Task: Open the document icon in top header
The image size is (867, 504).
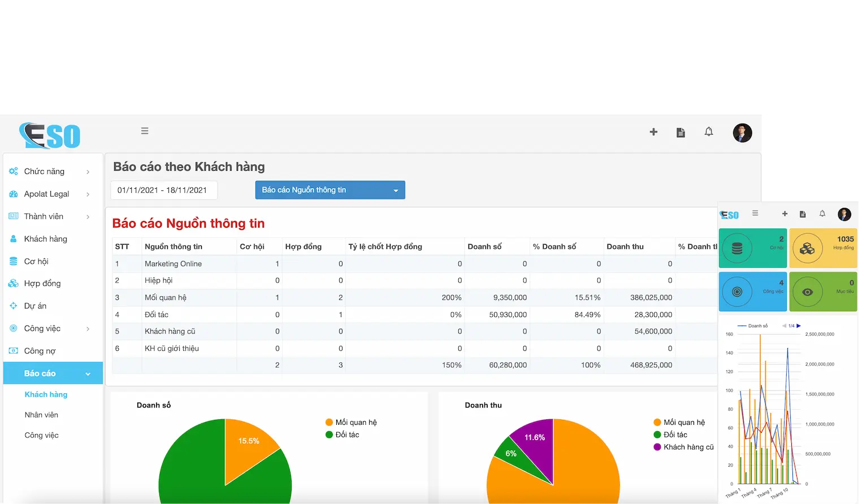Action: click(680, 132)
